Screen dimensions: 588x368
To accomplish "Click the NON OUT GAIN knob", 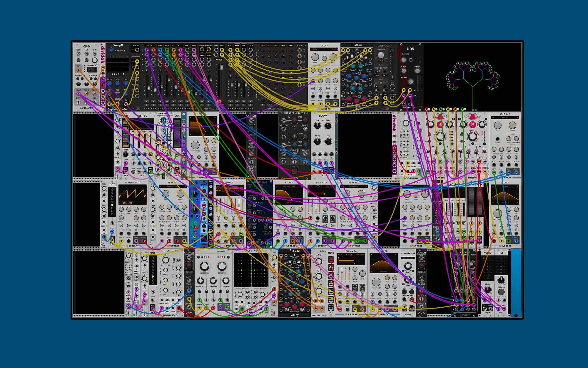I will [x=410, y=82].
